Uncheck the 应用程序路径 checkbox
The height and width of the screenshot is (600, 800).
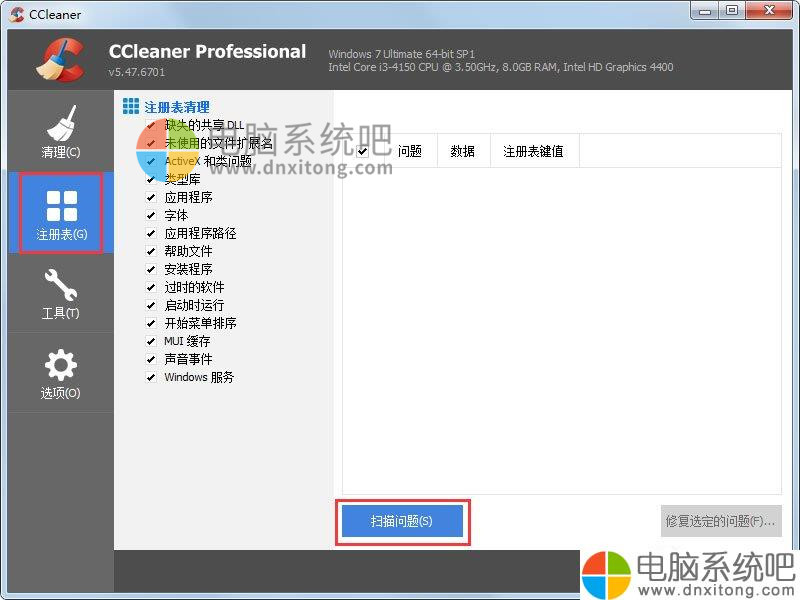[151, 233]
